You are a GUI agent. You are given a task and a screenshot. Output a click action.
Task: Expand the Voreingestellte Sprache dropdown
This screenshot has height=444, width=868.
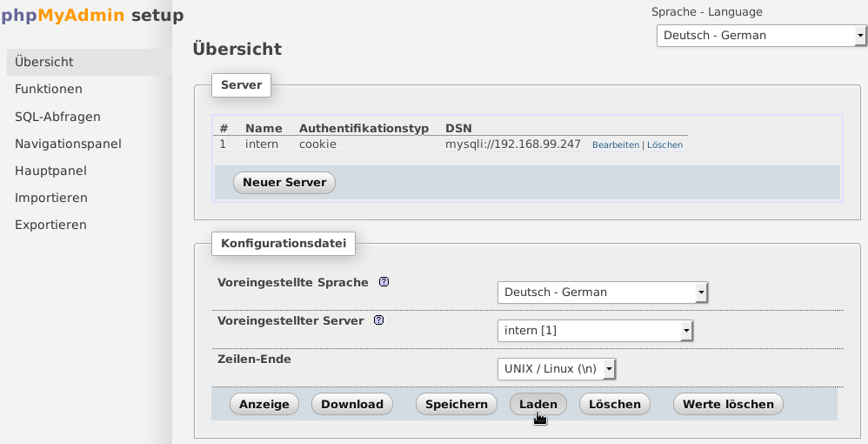click(x=602, y=293)
